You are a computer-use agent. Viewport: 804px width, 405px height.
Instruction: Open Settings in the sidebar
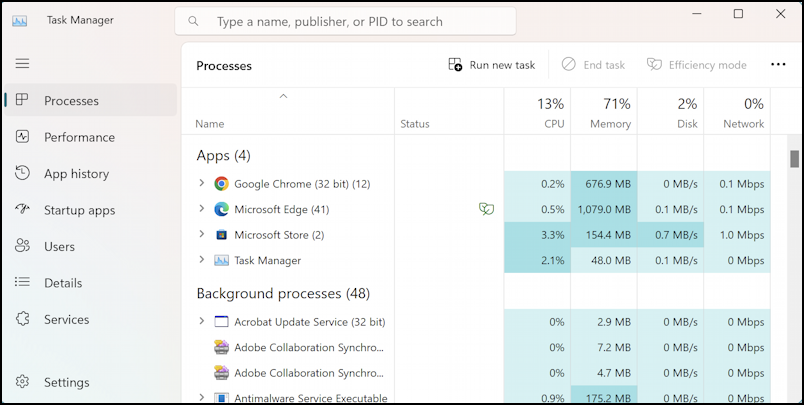(91, 382)
